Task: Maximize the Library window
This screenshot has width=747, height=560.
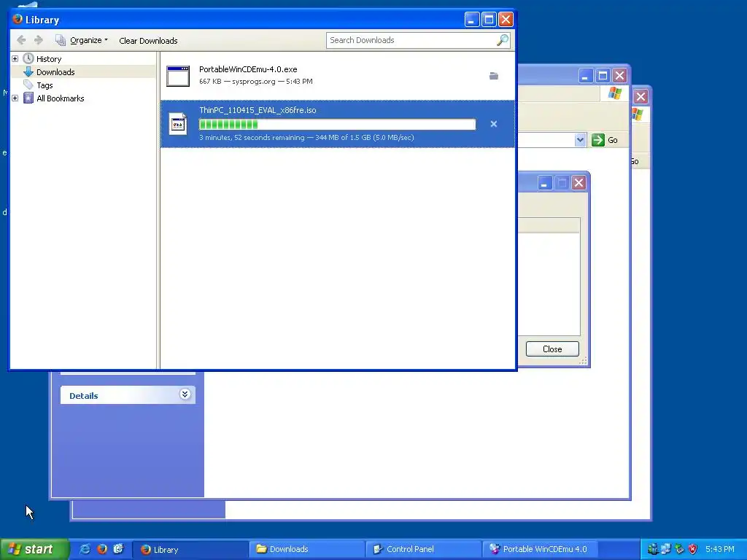Action: [489, 20]
